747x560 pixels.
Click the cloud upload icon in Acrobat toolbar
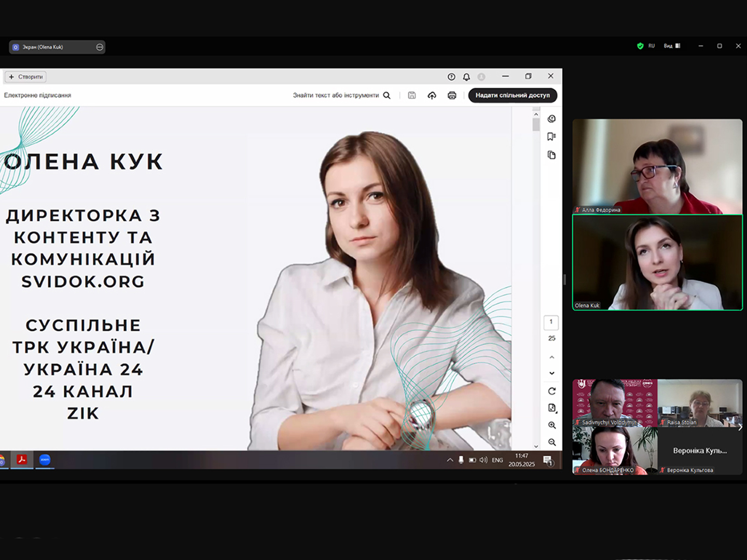(x=432, y=95)
